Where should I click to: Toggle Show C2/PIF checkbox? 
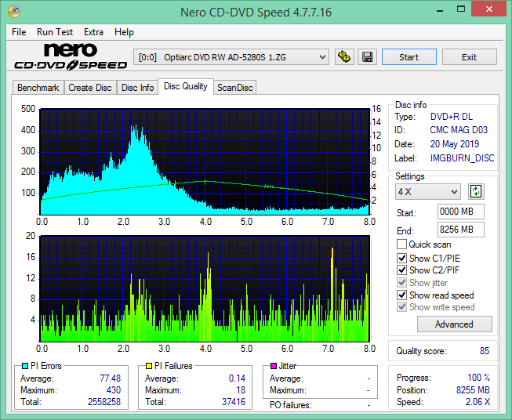(x=401, y=270)
